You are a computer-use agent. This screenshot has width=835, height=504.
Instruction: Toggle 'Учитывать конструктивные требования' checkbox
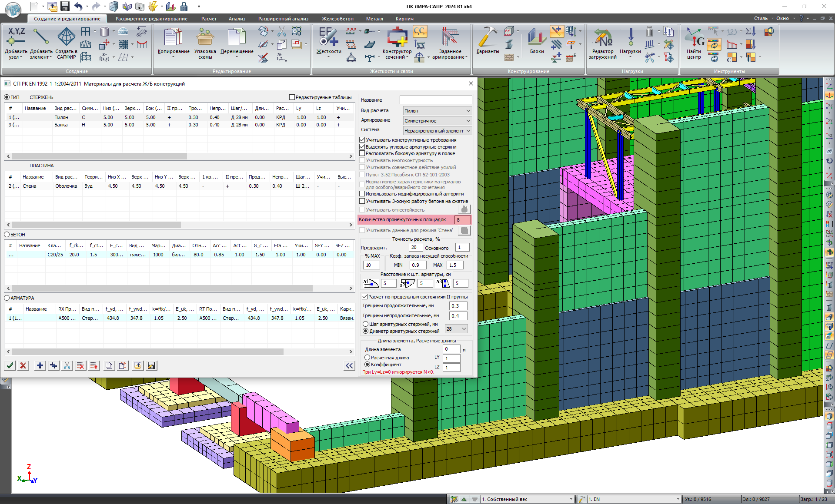coord(362,140)
